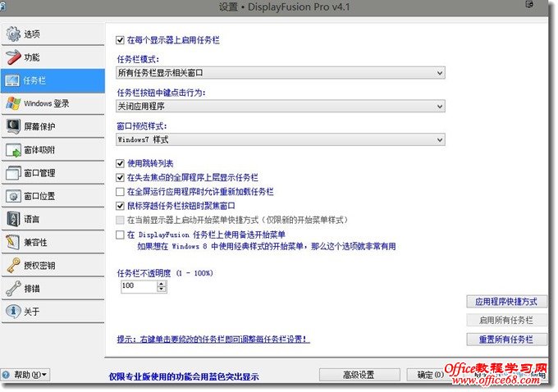The image size is (558, 392).
Task: Switch to the 兼容性 tab
Action: point(53,242)
